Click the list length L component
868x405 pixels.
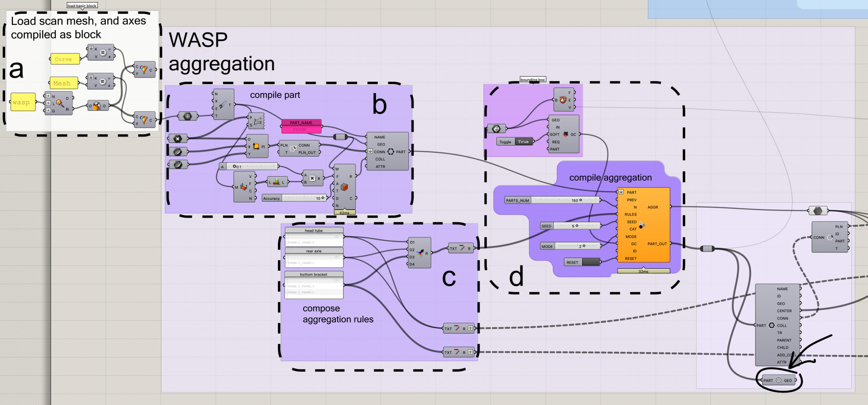pos(277,182)
